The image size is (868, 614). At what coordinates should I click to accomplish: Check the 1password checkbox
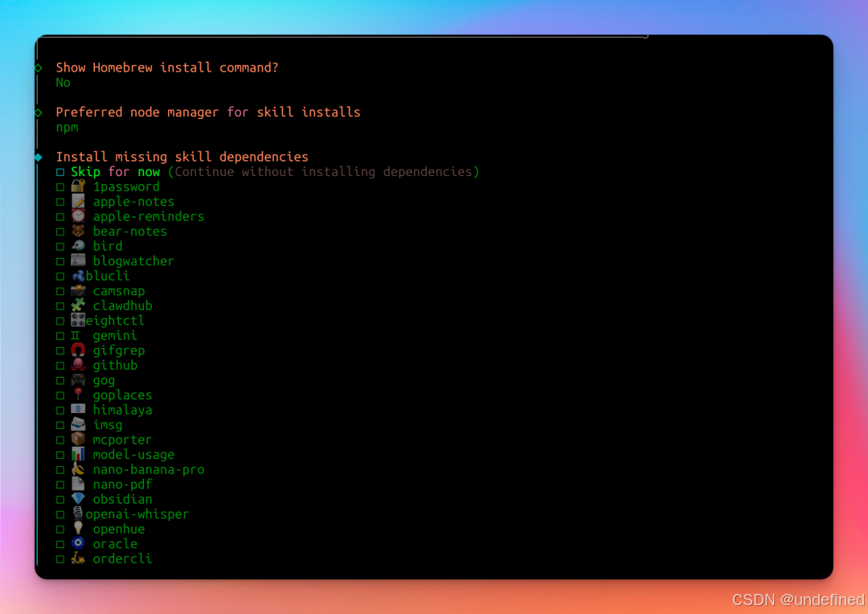[x=60, y=187]
